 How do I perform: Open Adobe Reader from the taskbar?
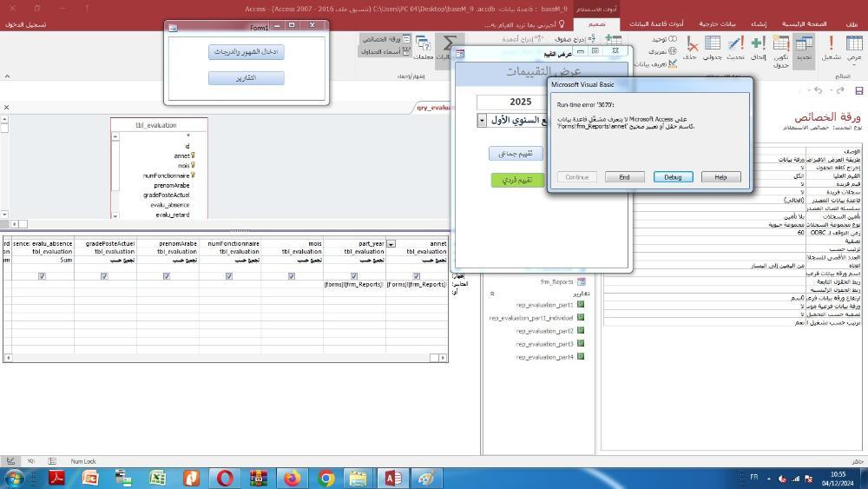pyautogui.click(x=56, y=478)
